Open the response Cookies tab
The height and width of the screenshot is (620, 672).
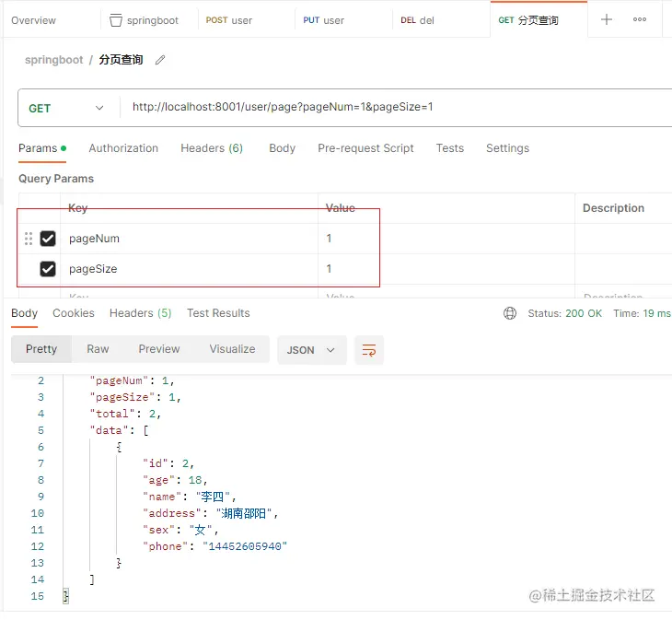tap(74, 313)
